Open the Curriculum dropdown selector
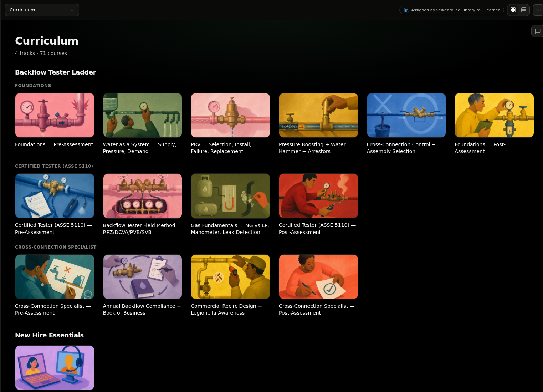 pyautogui.click(x=42, y=10)
